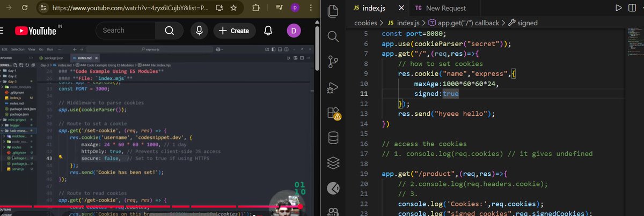Click maxAge:1000*60*60*24 on line 10
Image resolution: width=644 pixels, height=216 pixels.
click(x=456, y=84)
